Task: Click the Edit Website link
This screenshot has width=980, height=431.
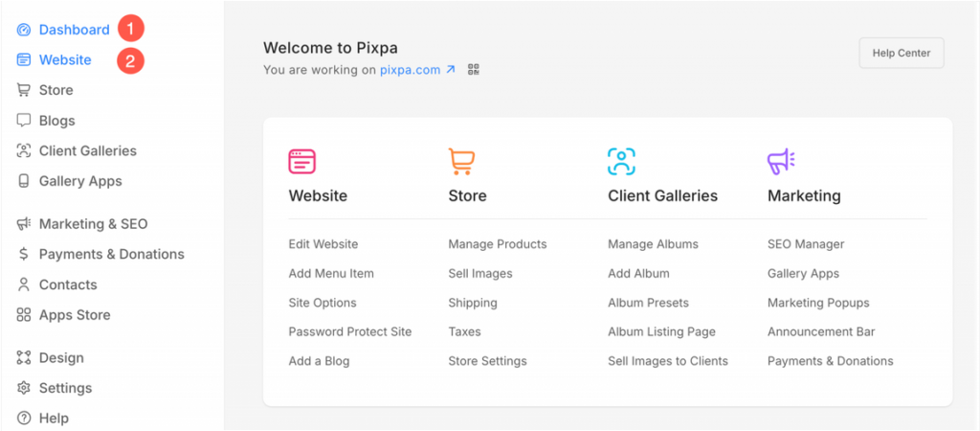Action: [x=323, y=244]
